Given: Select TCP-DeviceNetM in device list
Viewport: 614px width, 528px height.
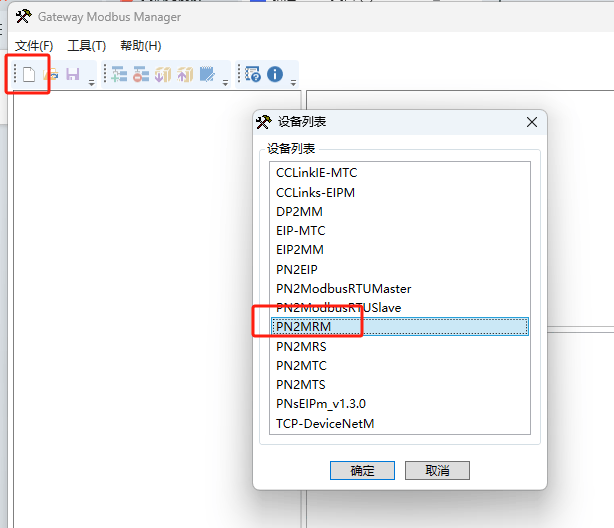Looking at the screenshot, I should coord(400,423).
